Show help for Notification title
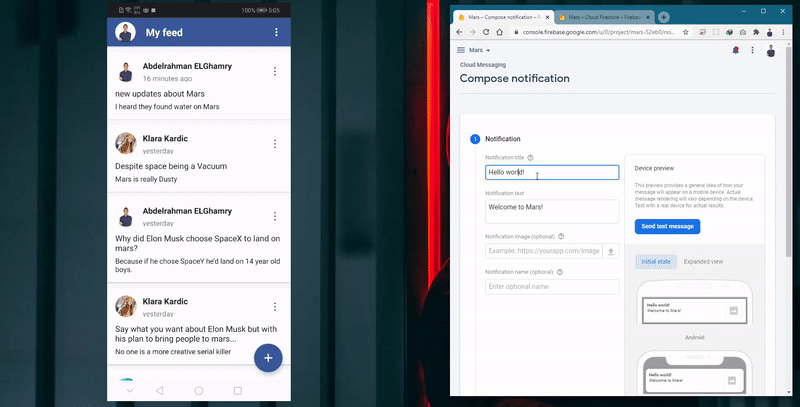 (x=530, y=158)
